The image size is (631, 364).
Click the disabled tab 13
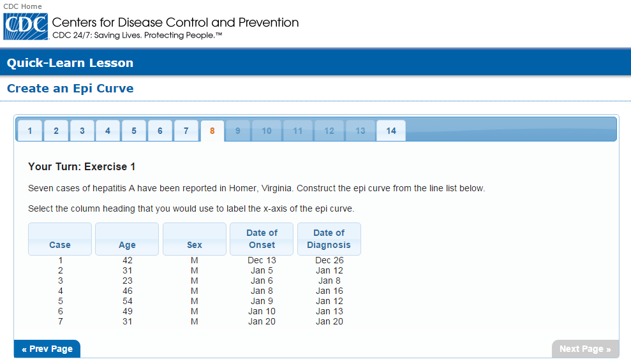tap(360, 131)
